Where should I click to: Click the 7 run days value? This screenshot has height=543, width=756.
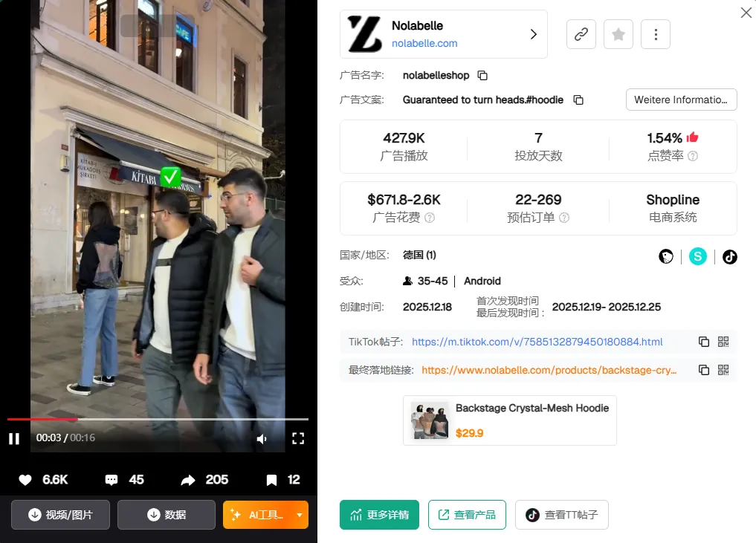(x=538, y=138)
